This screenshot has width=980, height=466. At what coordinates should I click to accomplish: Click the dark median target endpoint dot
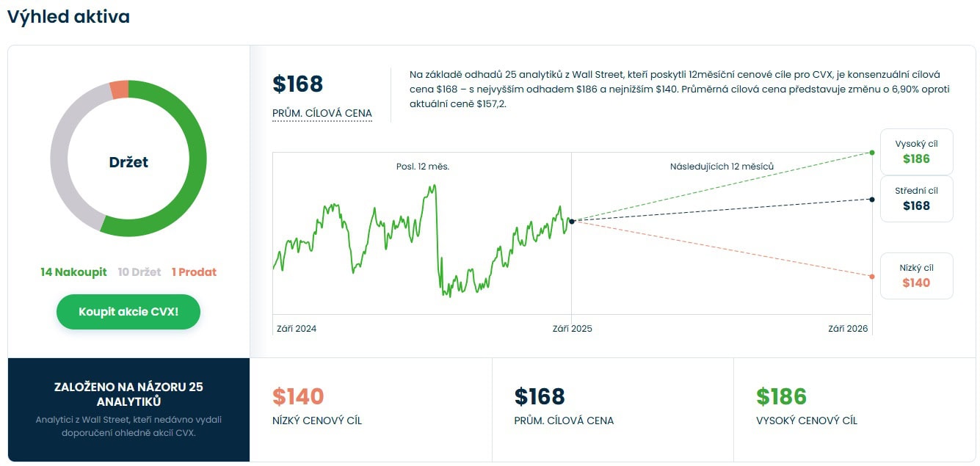pos(872,200)
